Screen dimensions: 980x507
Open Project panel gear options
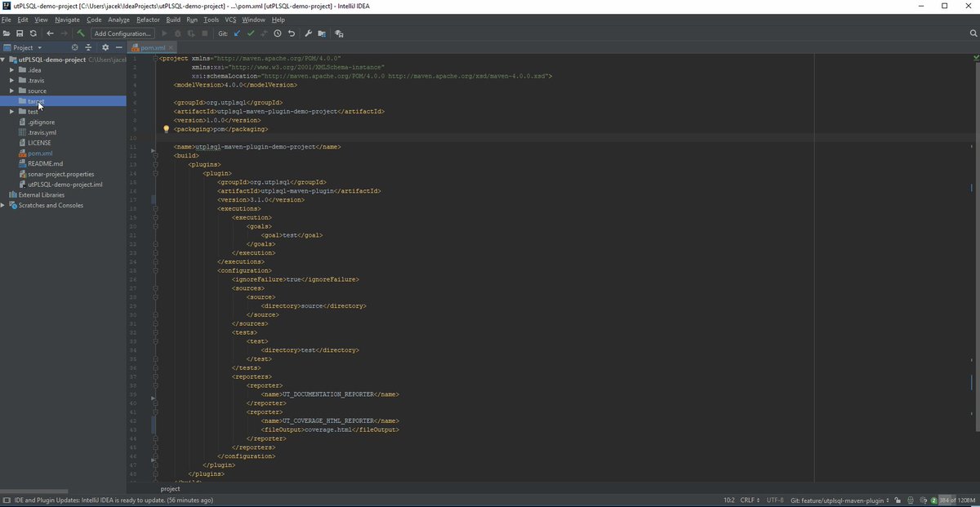coord(105,47)
